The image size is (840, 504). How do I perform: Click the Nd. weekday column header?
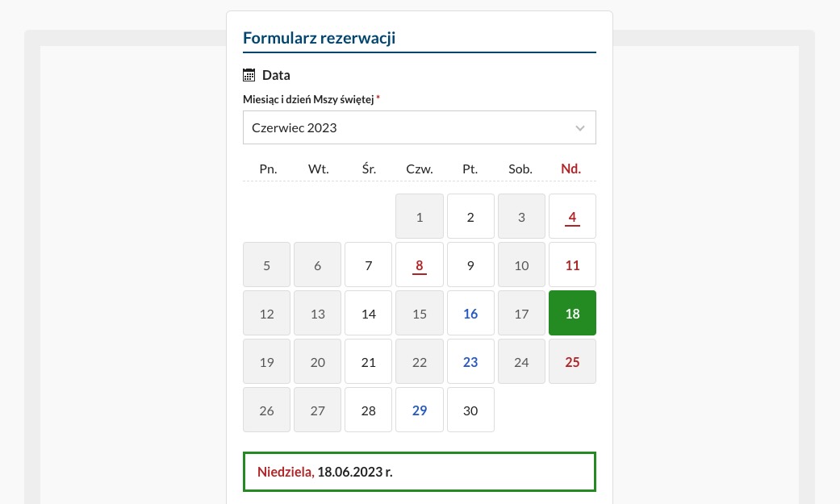(570, 169)
